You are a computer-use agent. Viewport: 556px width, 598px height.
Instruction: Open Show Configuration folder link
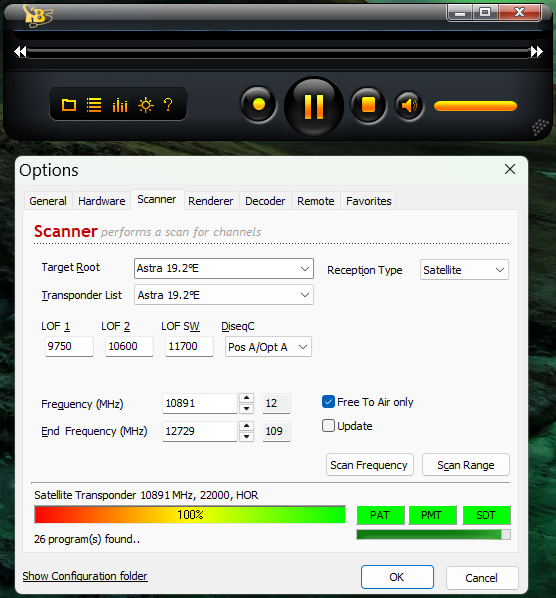click(85, 576)
